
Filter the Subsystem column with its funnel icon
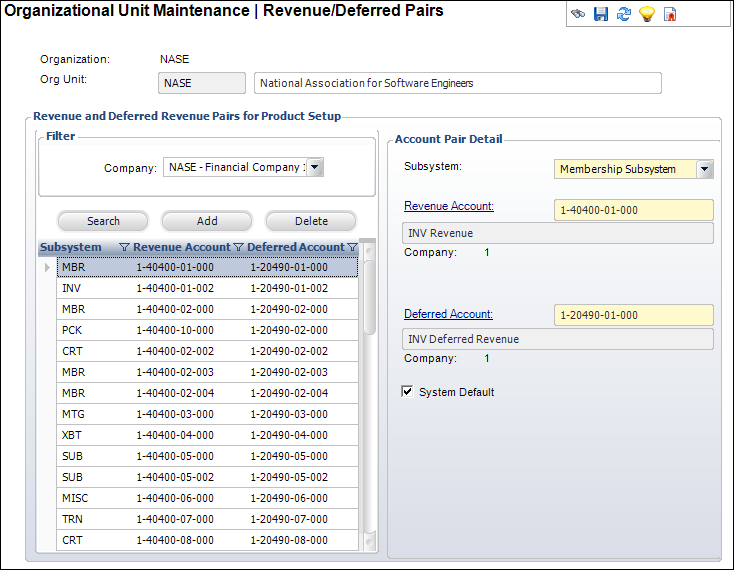[x=124, y=247]
